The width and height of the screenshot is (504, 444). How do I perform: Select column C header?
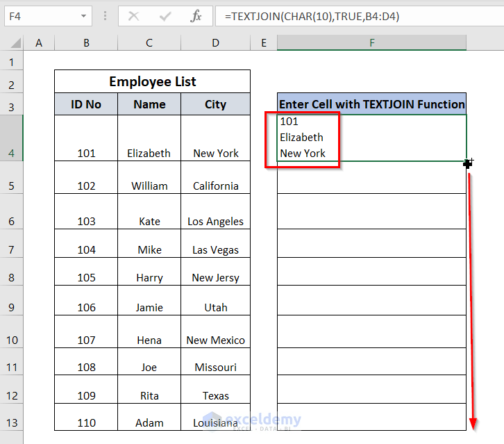tap(149, 43)
